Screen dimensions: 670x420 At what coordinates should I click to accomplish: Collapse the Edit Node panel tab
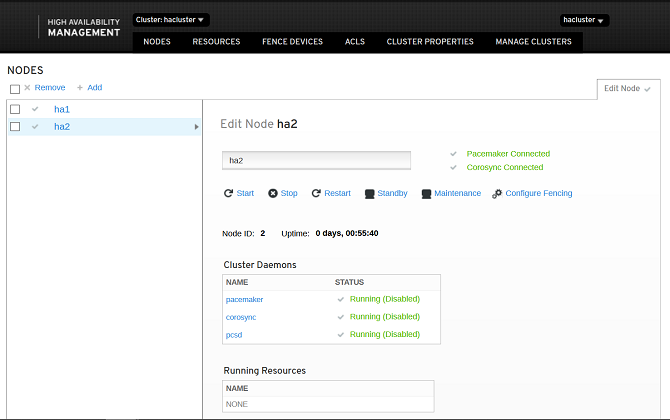point(628,88)
